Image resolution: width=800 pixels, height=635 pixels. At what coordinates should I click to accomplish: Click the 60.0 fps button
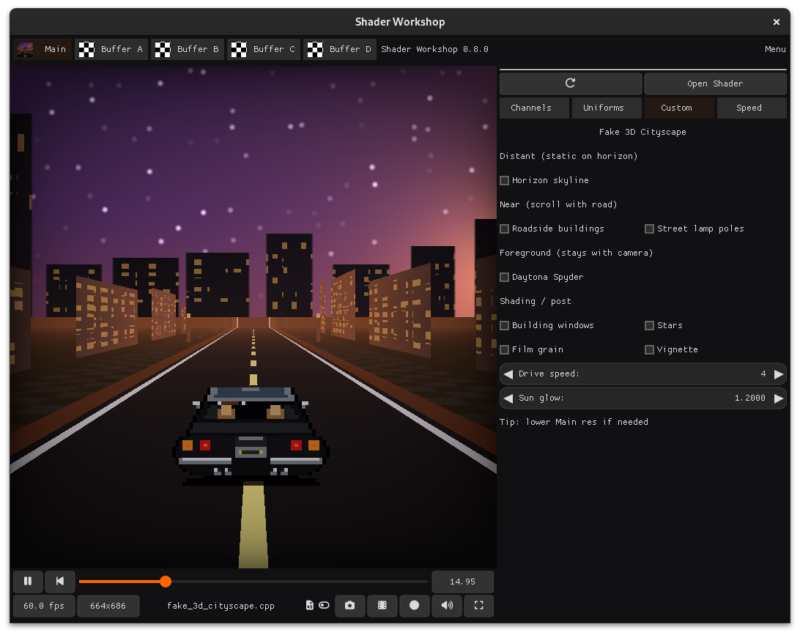click(44, 605)
